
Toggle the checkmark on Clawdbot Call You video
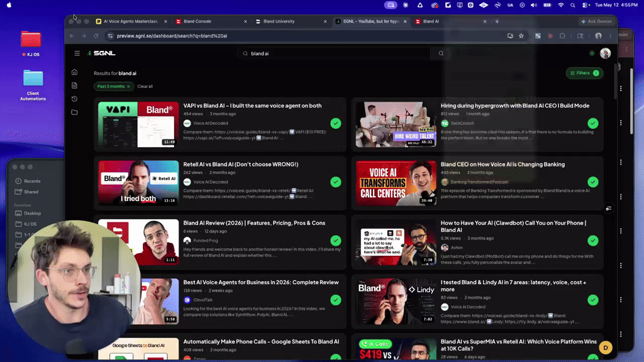pos(592,241)
